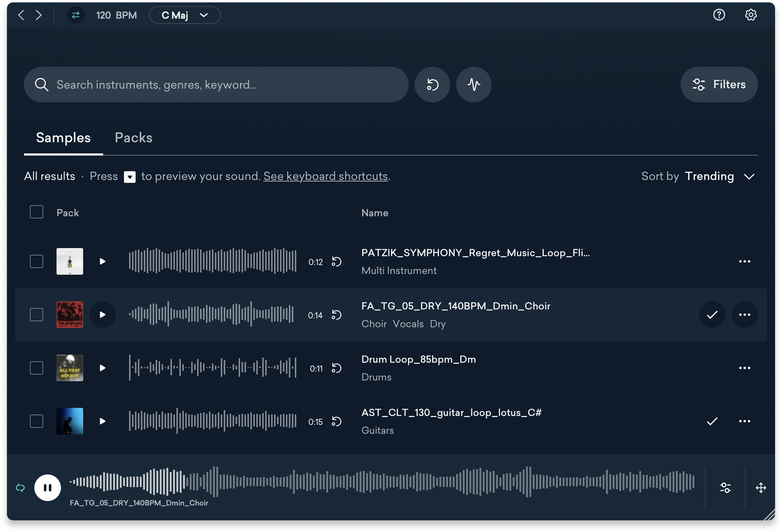Open player adjustment sliders icon
782x532 pixels.
[x=725, y=487]
